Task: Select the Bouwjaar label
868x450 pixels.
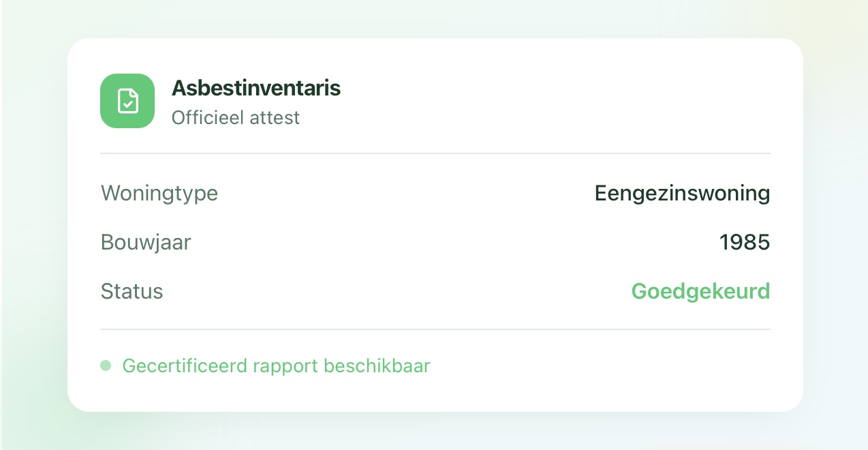Action: pos(146,243)
